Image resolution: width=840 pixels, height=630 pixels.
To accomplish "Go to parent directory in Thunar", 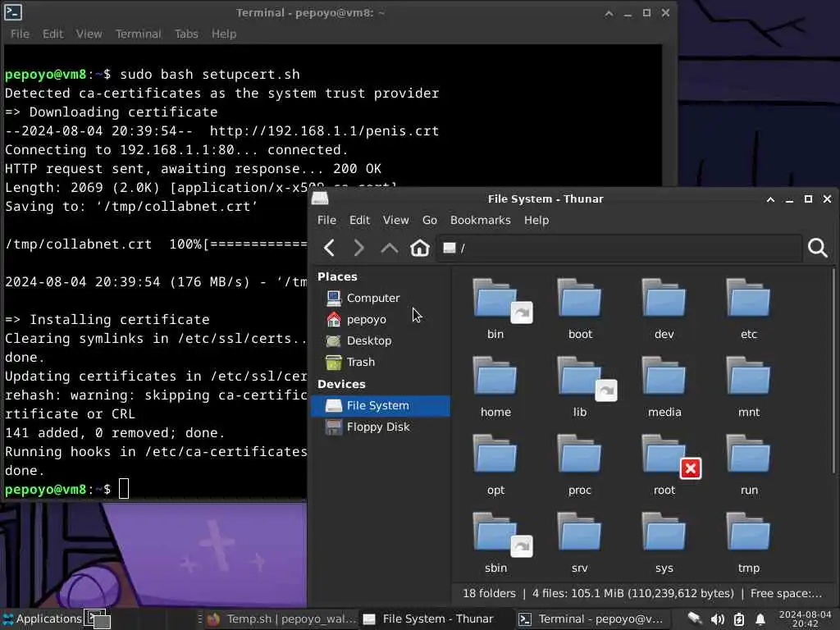I will tap(390, 248).
